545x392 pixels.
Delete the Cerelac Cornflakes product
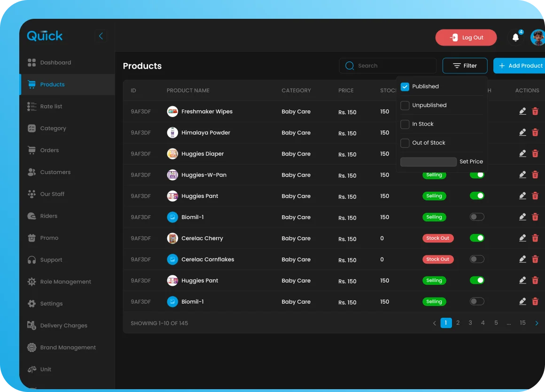tap(535, 259)
